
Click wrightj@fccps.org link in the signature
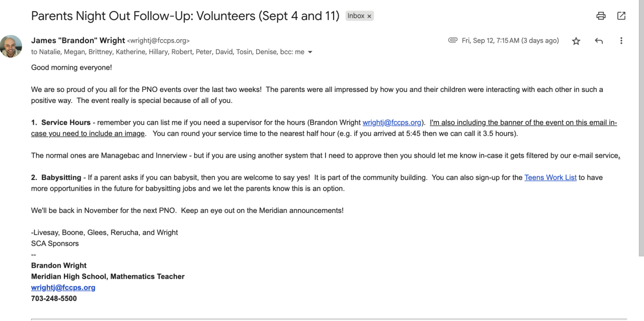(x=63, y=287)
